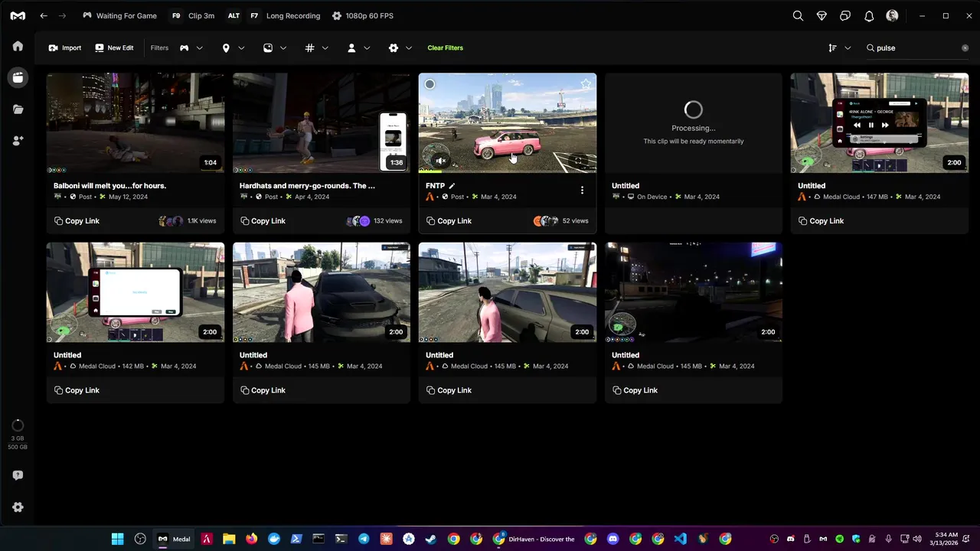Start a New Edit
The width and height of the screenshot is (980, 551).
point(114,47)
